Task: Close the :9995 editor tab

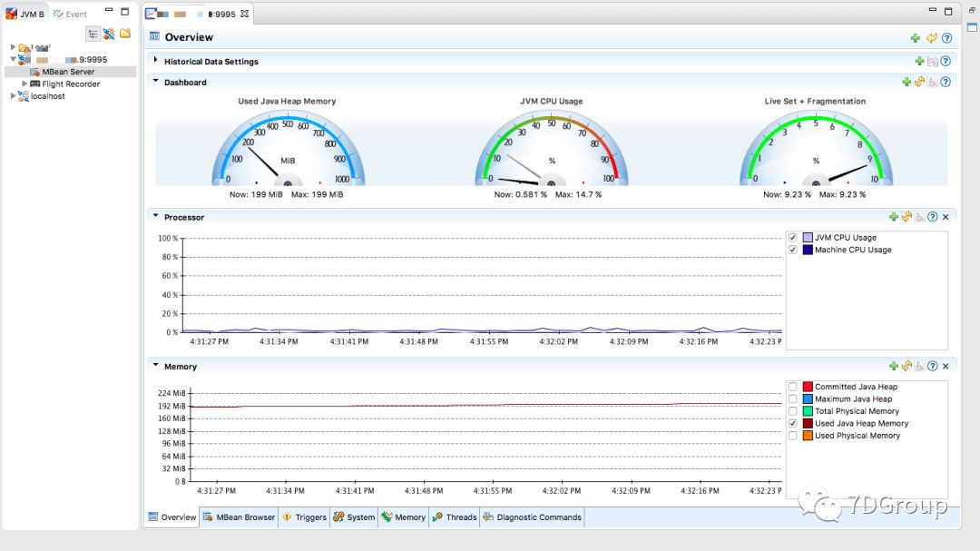Action: tap(244, 14)
